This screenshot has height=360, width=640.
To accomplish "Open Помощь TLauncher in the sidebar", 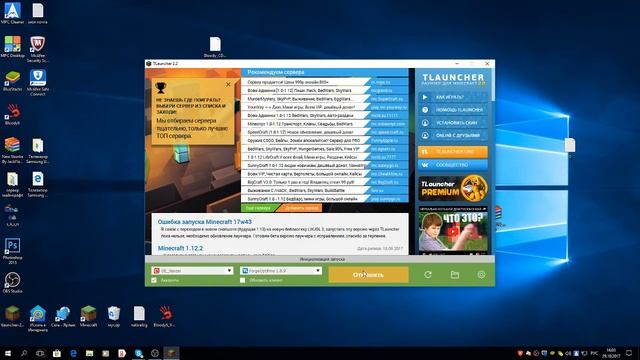I will coord(452,110).
